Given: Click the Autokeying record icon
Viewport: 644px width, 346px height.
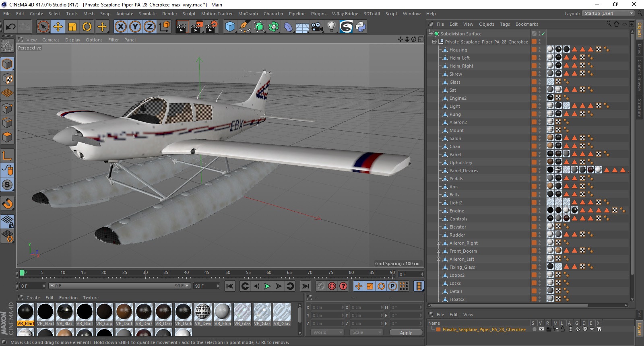Looking at the screenshot, I should [x=332, y=286].
